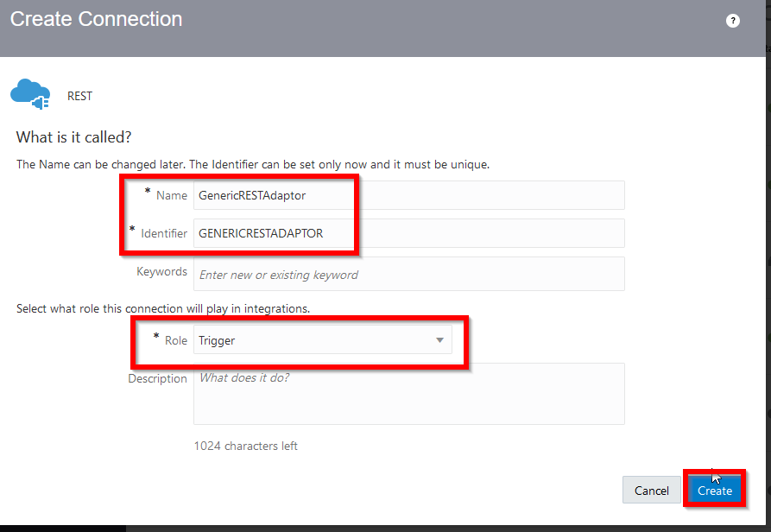This screenshot has height=532, width=771.
Task: Click the Description field label
Action: (x=157, y=378)
